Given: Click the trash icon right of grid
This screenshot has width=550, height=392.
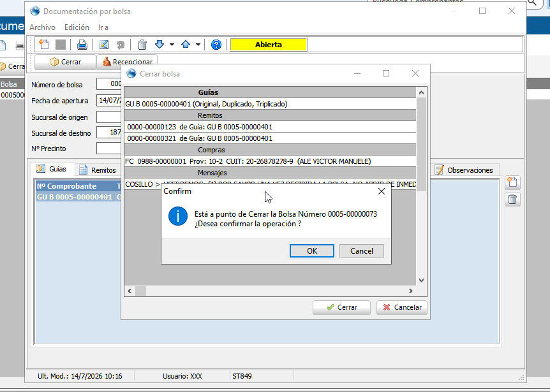Looking at the screenshot, I should point(512,200).
